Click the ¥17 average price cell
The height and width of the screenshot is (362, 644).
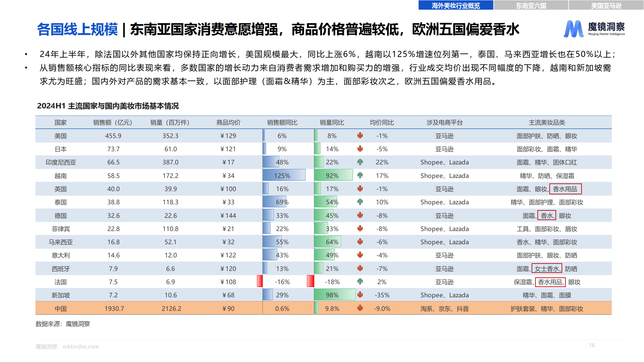(228, 162)
